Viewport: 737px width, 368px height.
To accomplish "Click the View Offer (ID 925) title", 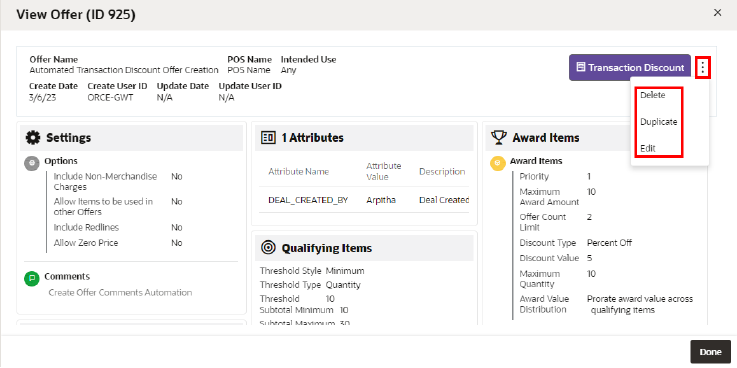I will coord(76,15).
